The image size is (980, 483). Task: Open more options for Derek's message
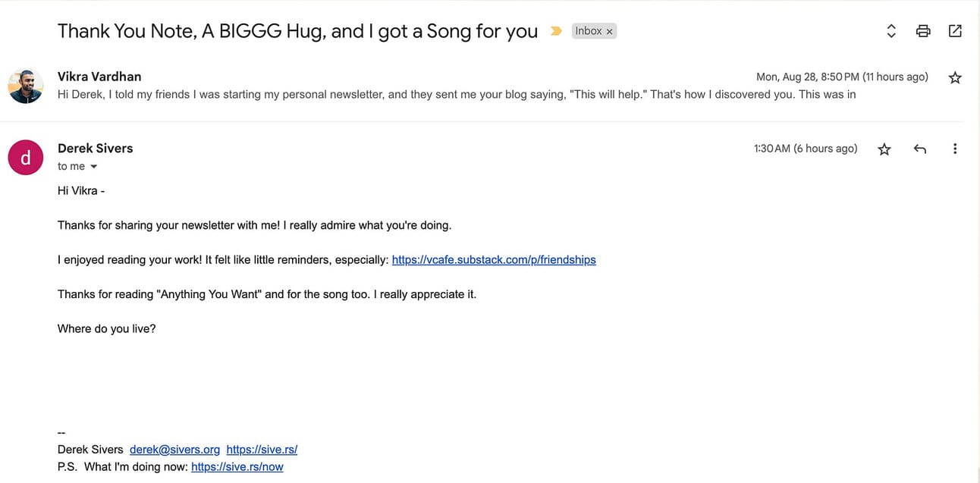coord(955,149)
